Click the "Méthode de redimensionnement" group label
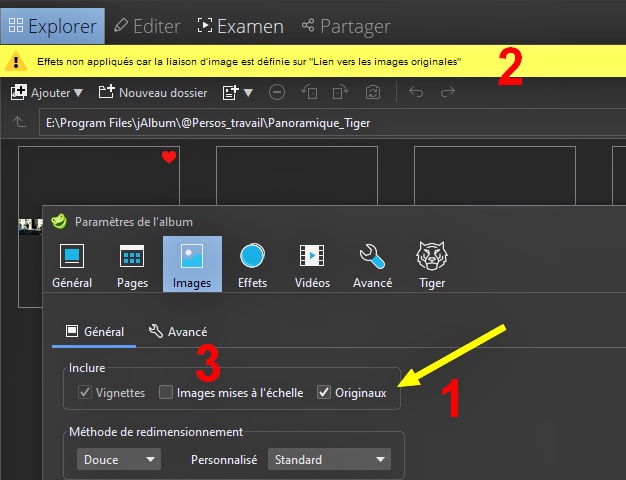 (156, 432)
